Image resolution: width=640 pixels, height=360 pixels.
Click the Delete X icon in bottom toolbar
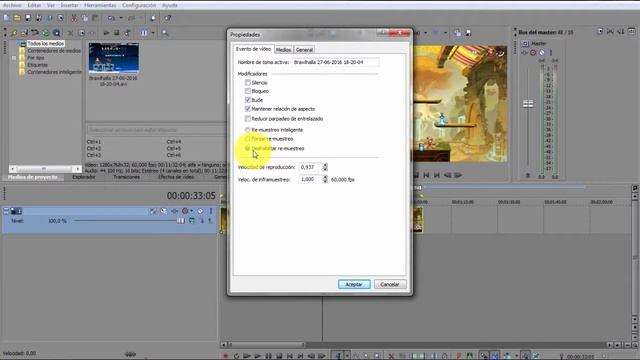pyautogui.click(x=391, y=356)
